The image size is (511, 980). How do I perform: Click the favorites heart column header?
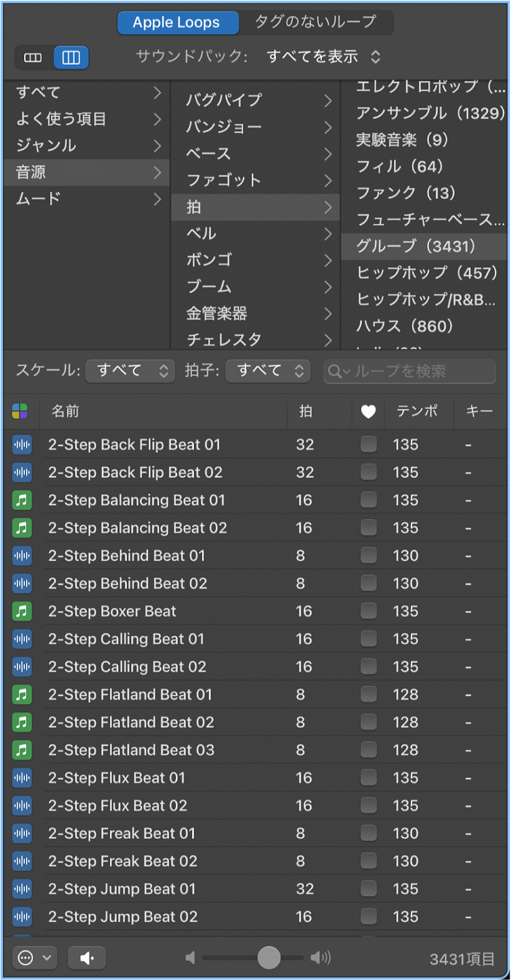pyautogui.click(x=369, y=411)
